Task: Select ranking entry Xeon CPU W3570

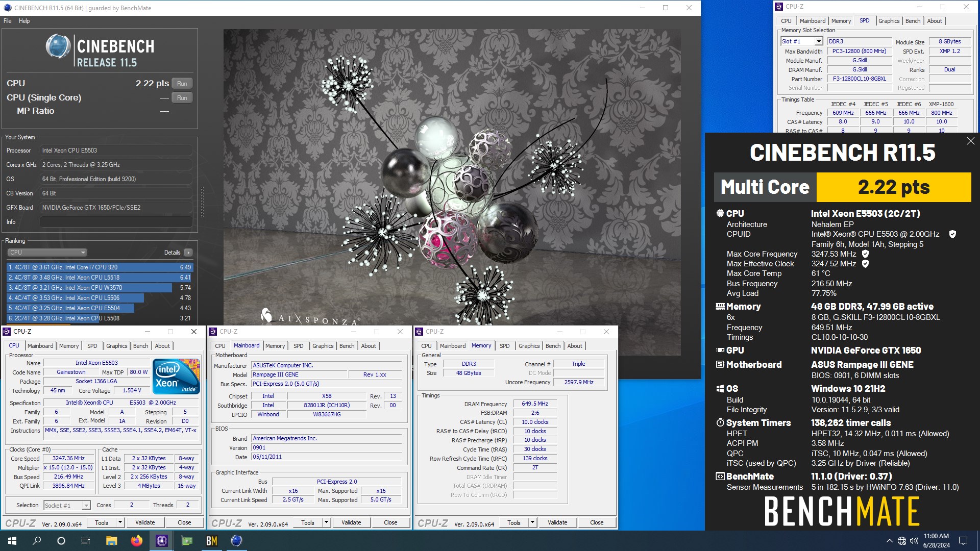Action: [x=100, y=288]
